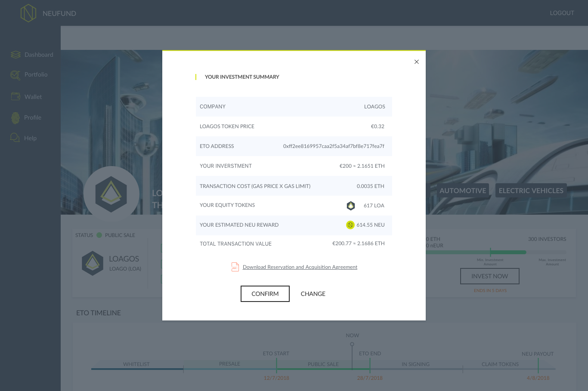
Task: Log out using the LOGOUT link
Action: [x=562, y=13]
